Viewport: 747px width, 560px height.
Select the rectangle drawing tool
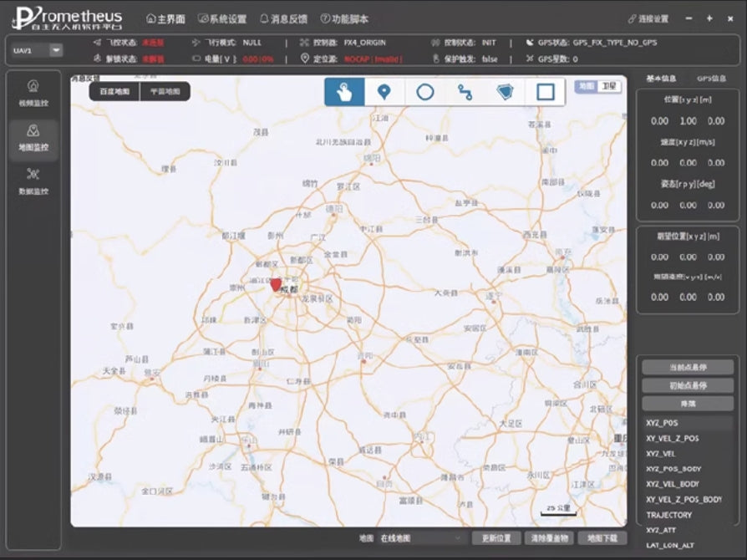[545, 91]
